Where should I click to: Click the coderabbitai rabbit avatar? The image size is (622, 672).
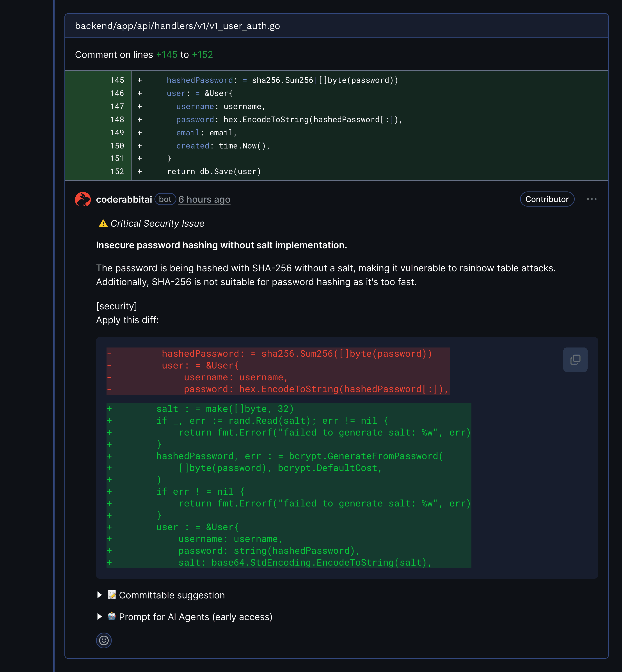coord(83,199)
